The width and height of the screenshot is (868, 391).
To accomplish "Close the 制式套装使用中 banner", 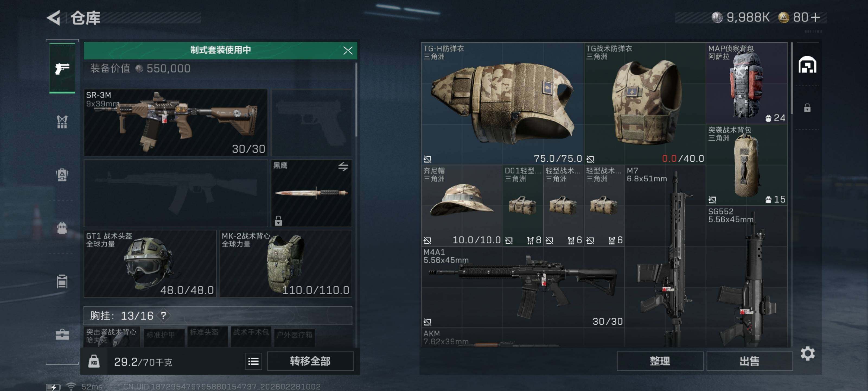I will pos(348,50).
